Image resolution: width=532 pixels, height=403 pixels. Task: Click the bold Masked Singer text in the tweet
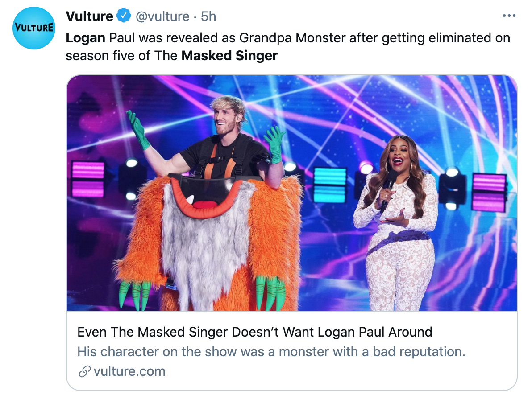(230, 56)
